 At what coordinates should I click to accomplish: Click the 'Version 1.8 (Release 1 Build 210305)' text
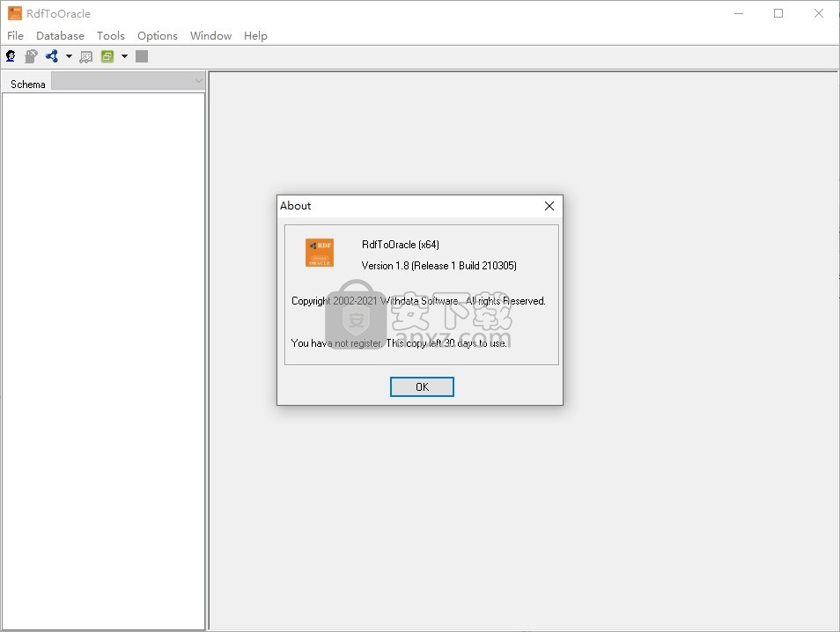tap(438, 266)
